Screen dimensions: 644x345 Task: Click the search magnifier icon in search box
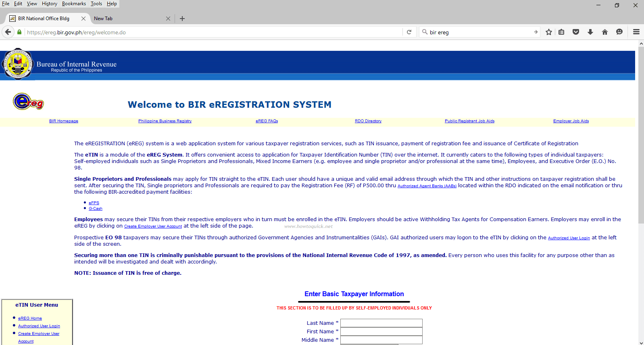(425, 32)
